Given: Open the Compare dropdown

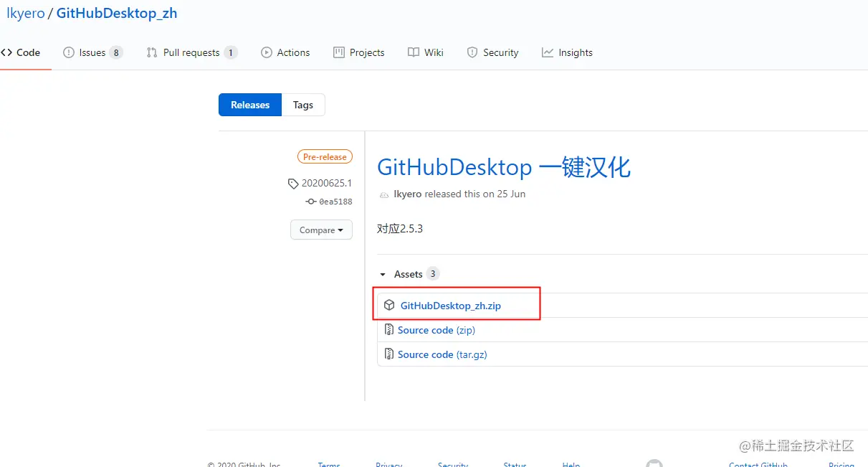Looking at the screenshot, I should pos(321,230).
